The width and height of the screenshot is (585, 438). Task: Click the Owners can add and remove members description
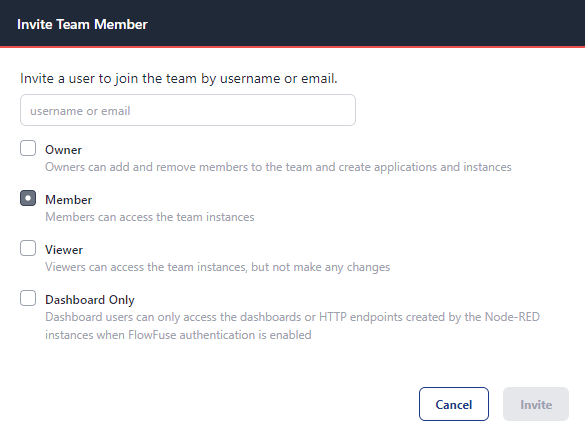tap(278, 167)
